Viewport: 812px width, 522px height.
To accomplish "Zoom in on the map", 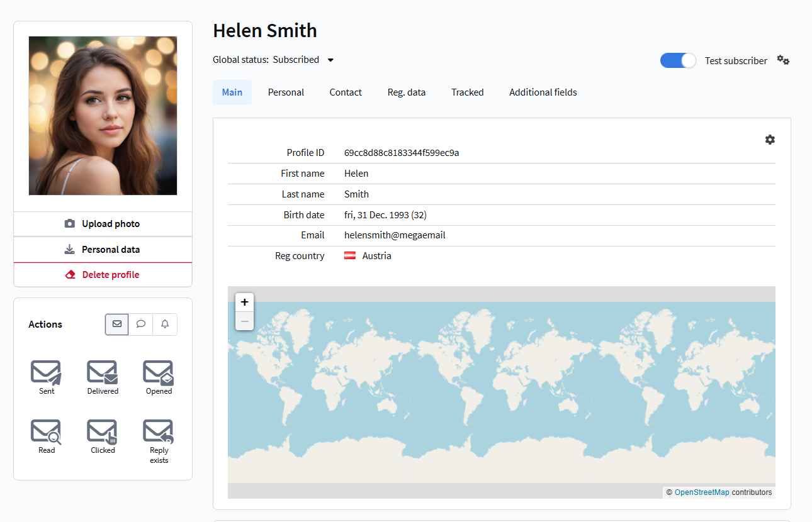I will pos(244,302).
